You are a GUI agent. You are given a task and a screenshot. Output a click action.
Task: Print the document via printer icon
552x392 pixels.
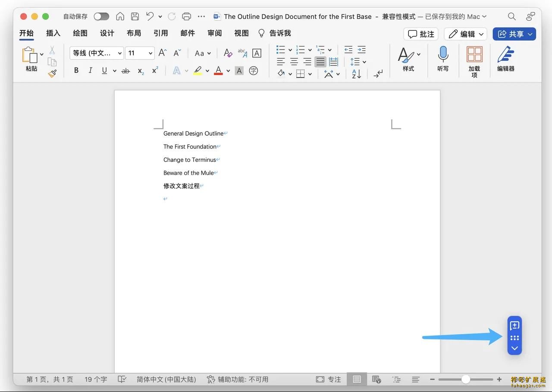pos(187,16)
